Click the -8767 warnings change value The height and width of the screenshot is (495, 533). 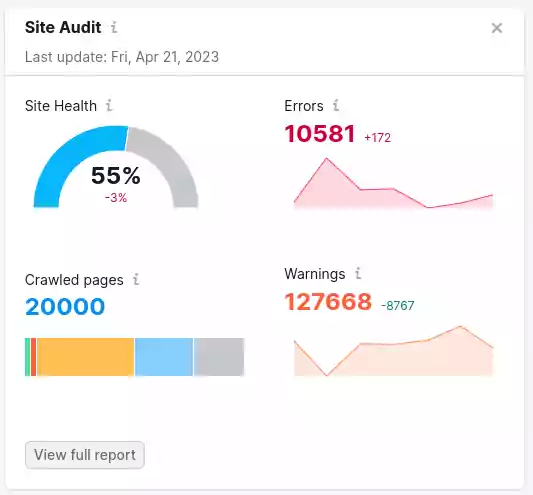click(x=397, y=305)
